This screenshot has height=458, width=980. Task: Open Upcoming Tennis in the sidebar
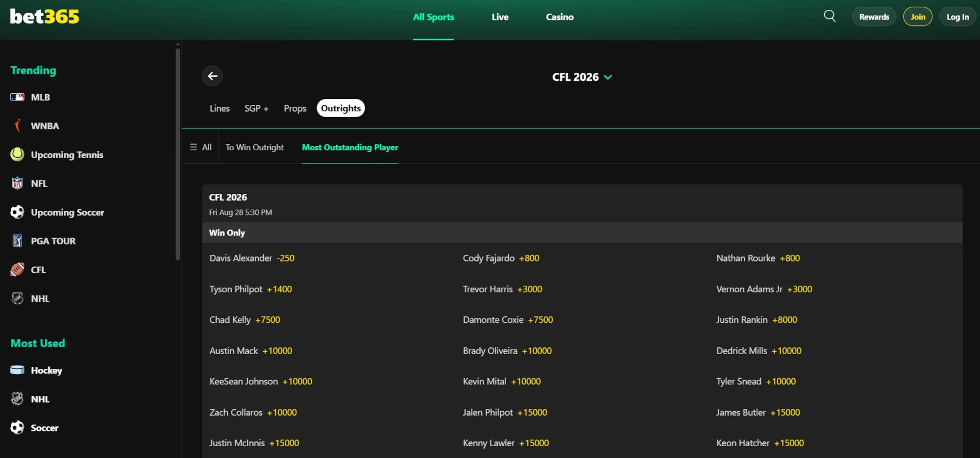point(67,155)
